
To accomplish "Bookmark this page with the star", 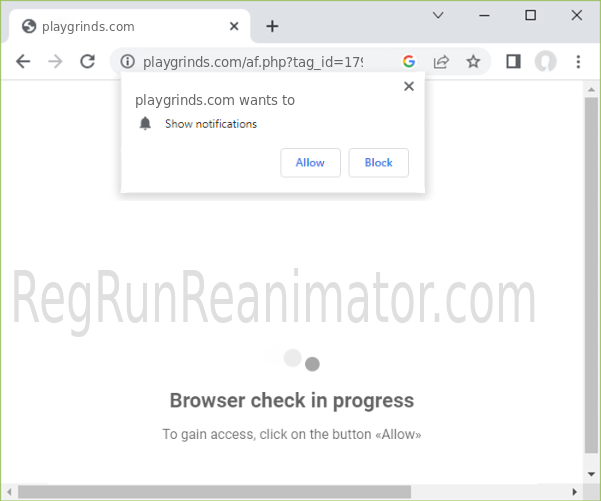I will 473,62.
